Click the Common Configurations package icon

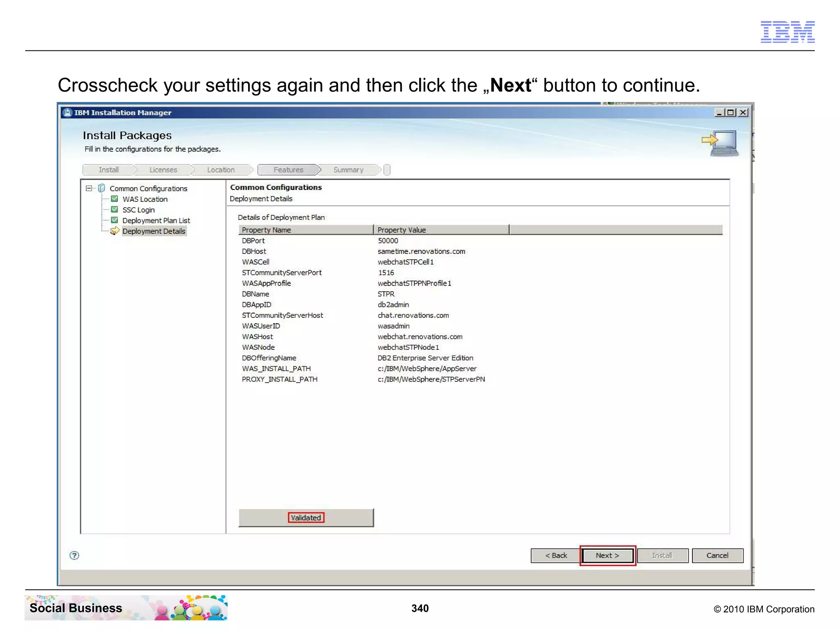pos(102,188)
